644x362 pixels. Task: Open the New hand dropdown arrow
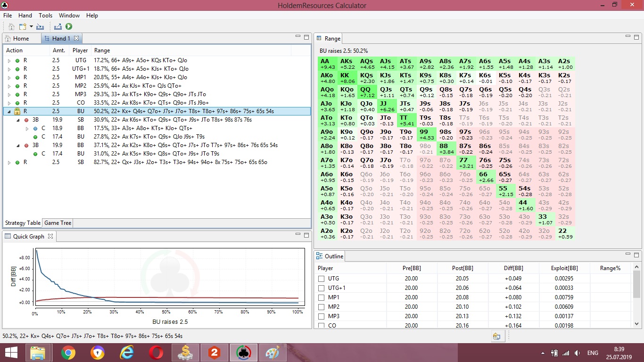click(x=31, y=27)
